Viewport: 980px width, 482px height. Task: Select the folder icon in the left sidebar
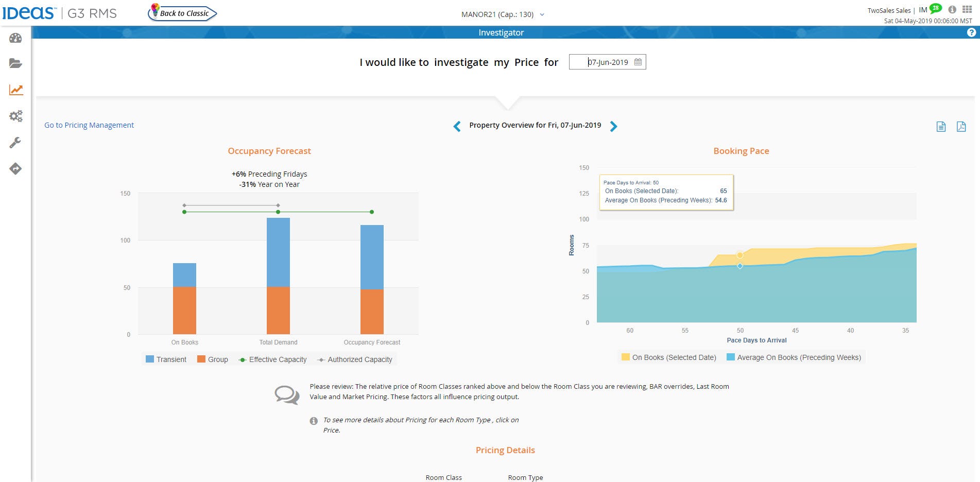point(15,63)
